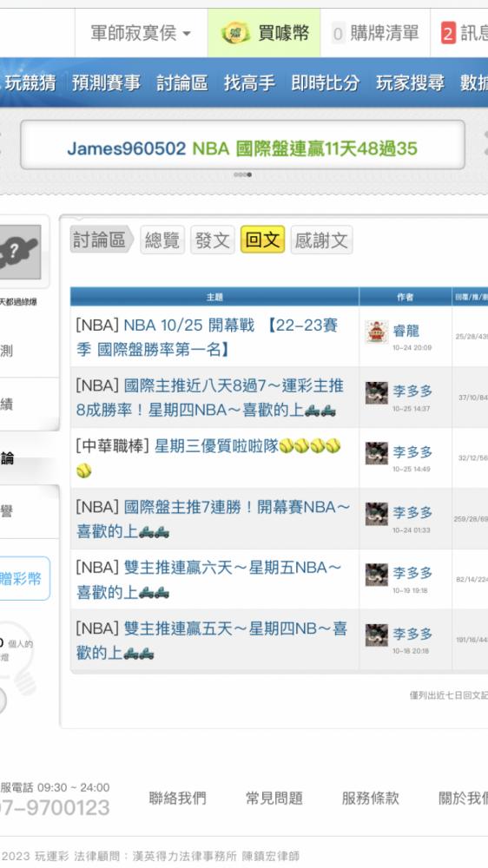Select the 回文 tab
The image size is (488, 868).
click(x=262, y=240)
